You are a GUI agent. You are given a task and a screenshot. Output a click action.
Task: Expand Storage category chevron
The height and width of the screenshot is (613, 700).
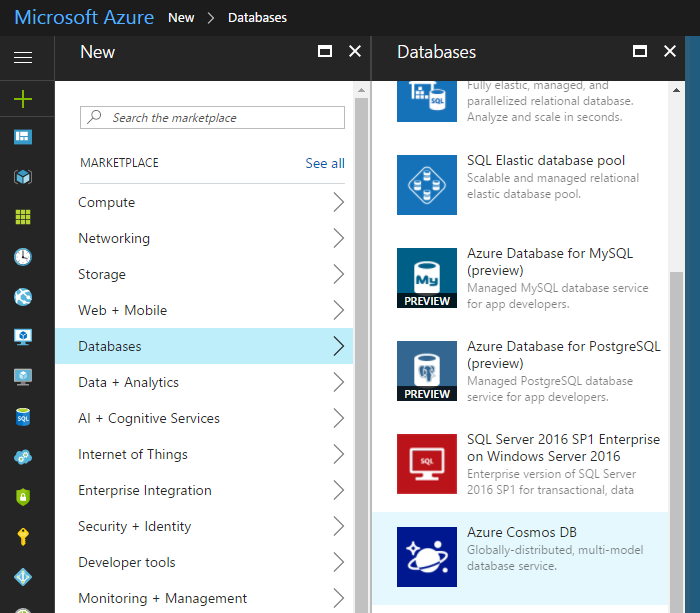pyautogui.click(x=339, y=274)
